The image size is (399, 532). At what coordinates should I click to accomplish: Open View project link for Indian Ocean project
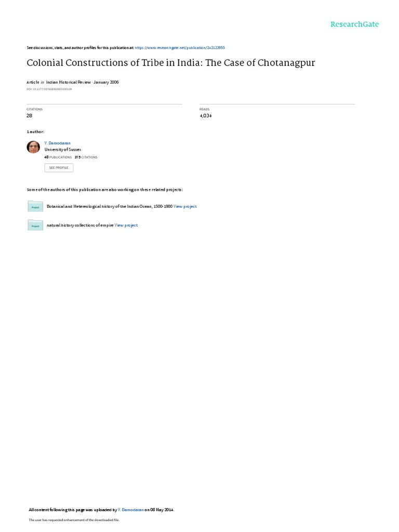point(185,207)
